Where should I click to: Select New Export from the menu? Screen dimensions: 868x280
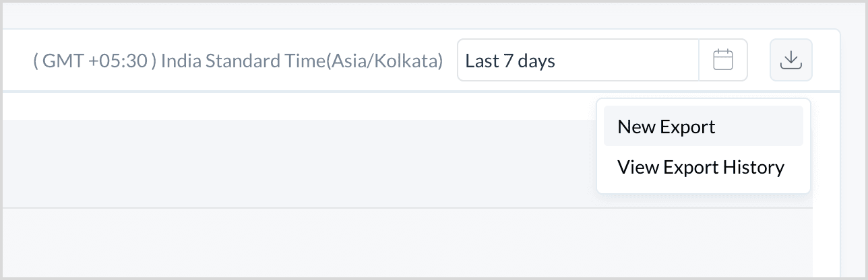pyautogui.click(x=703, y=126)
